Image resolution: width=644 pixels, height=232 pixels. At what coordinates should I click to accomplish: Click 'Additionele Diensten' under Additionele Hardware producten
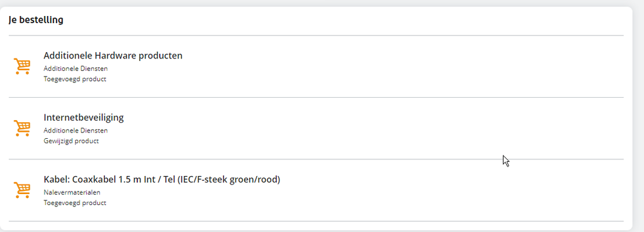click(75, 69)
